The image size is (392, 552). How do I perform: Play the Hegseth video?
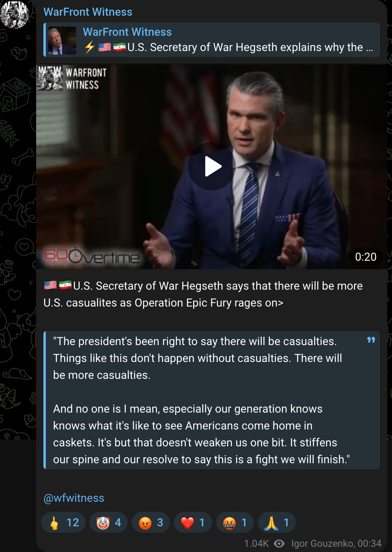coord(211,166)
